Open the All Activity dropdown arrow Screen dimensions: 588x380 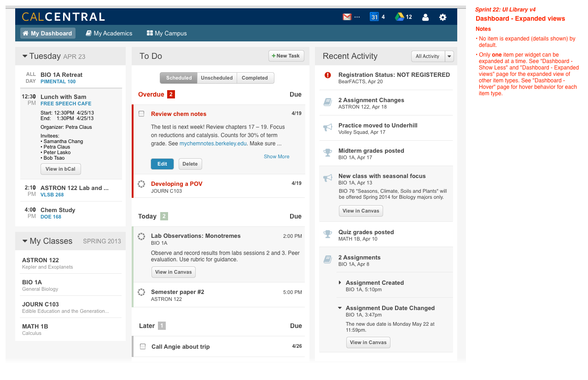(x=449, y=56)
